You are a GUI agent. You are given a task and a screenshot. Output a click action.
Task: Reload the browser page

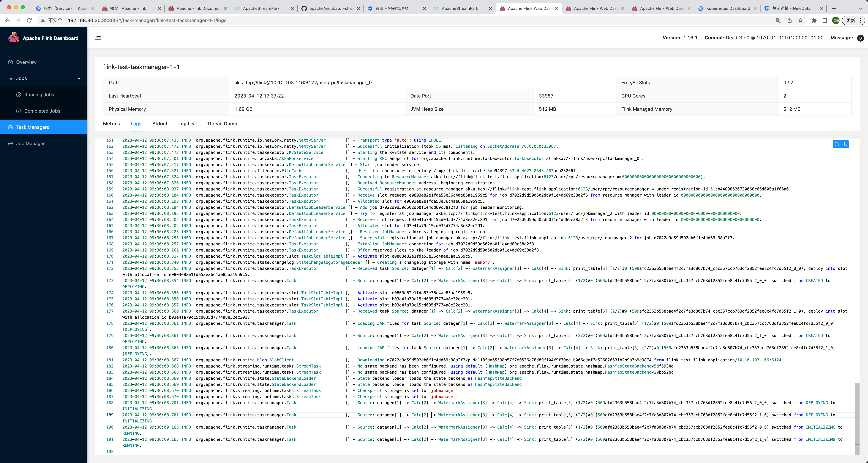point(29,20)
